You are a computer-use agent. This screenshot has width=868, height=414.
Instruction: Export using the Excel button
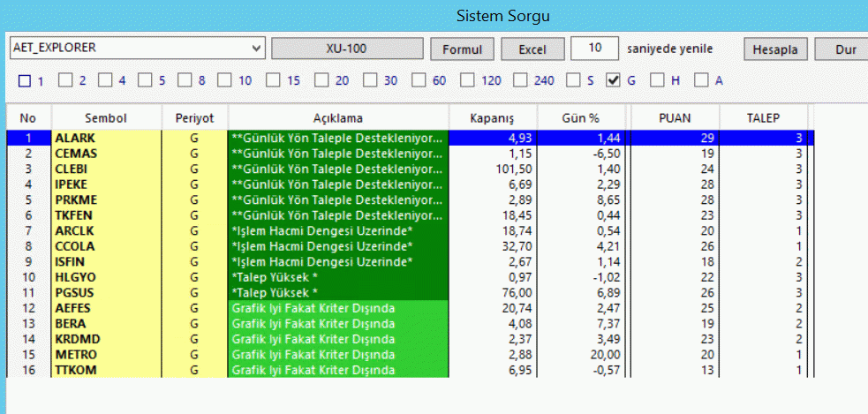tap(532, 49)
